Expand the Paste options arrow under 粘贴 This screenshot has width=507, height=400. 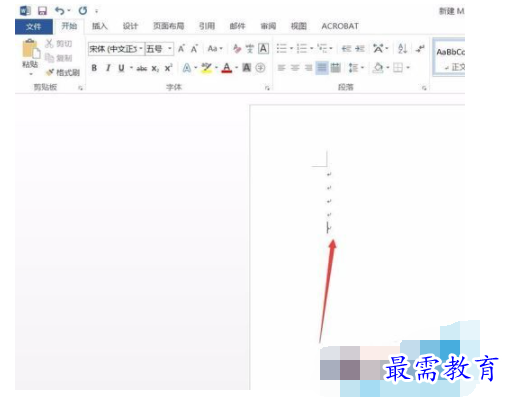click(x=31, y=74)
